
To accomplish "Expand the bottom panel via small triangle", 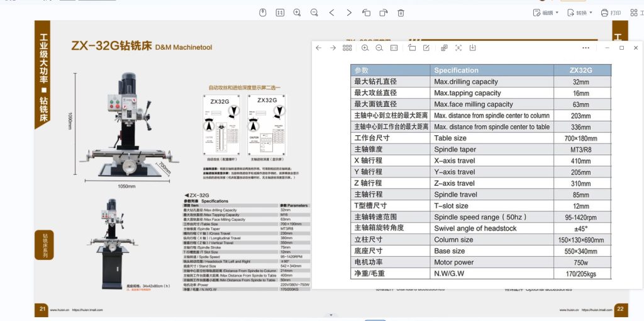I will 331,315.
